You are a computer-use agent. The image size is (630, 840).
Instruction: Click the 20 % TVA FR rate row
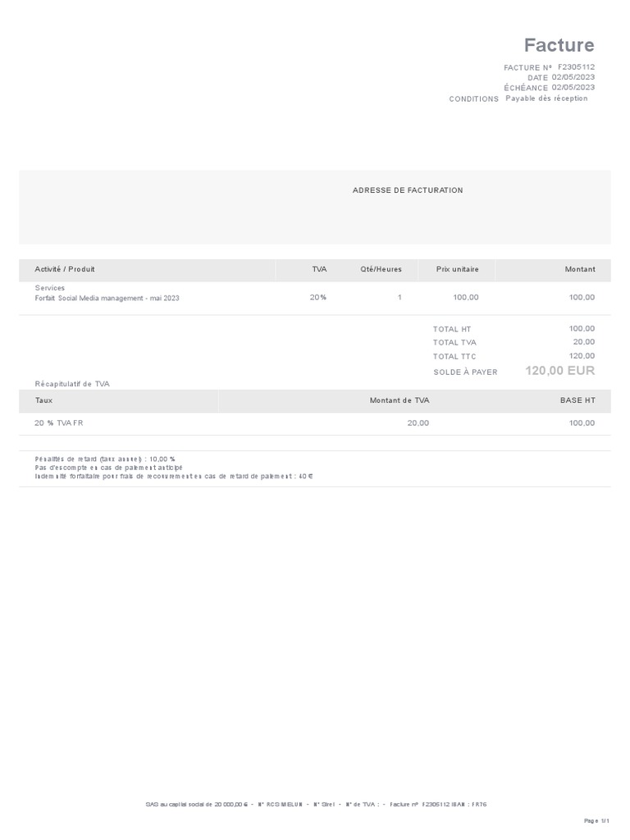[58, 423]
